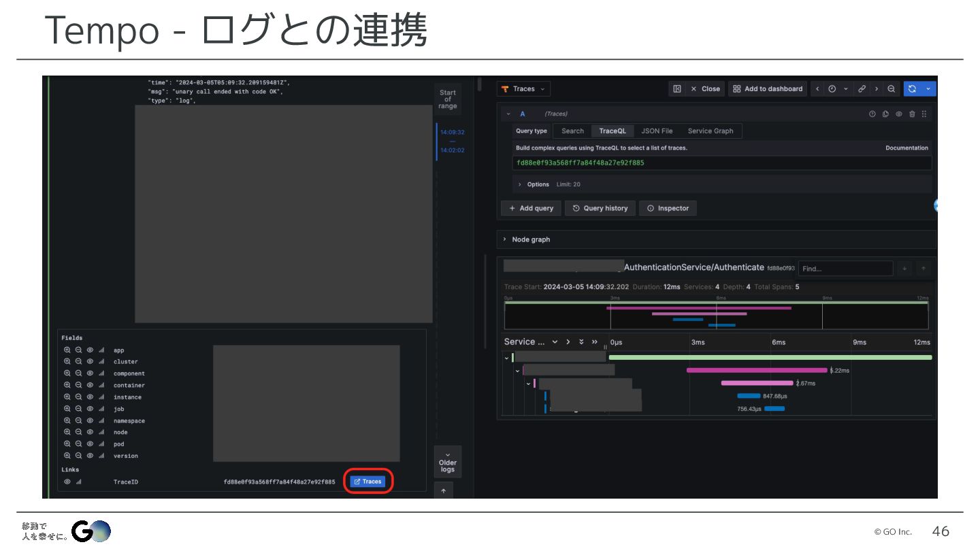Toggle the eye icon for the component field
Screen dimensions: 980x551
click(89, 373)
